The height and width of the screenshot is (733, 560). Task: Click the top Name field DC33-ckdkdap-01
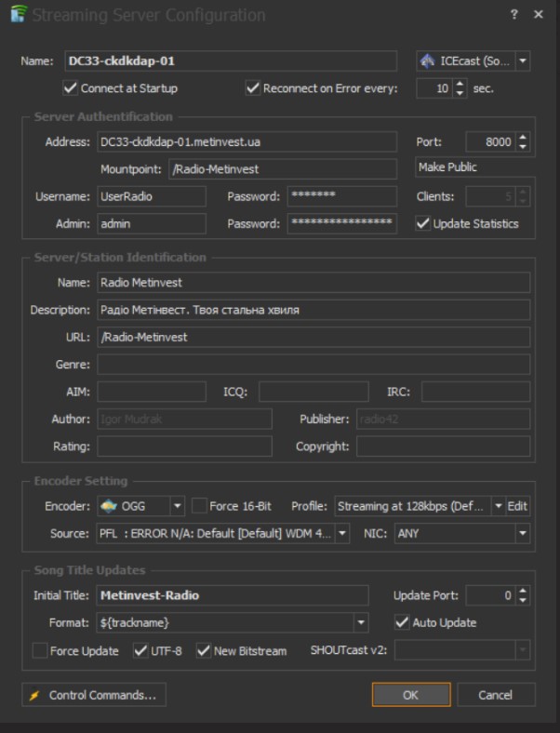coord(231,60)
